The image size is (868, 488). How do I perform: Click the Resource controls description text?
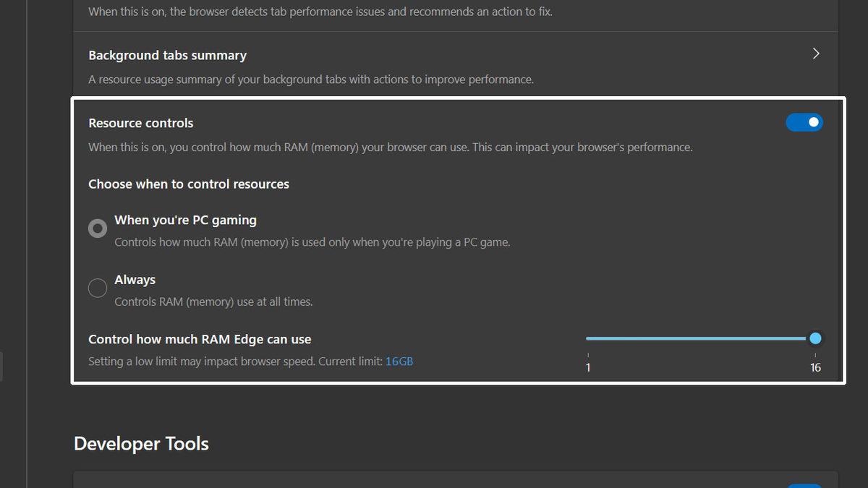coord(390,147)
